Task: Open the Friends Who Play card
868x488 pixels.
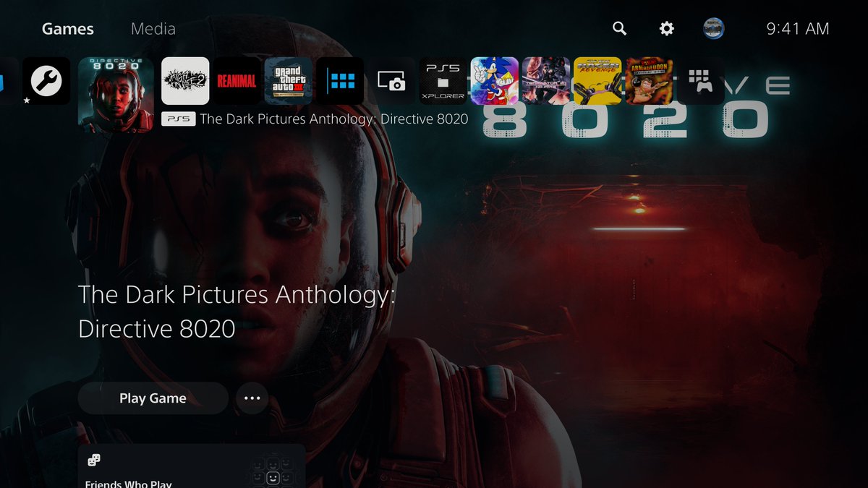Action: point(192,466)
